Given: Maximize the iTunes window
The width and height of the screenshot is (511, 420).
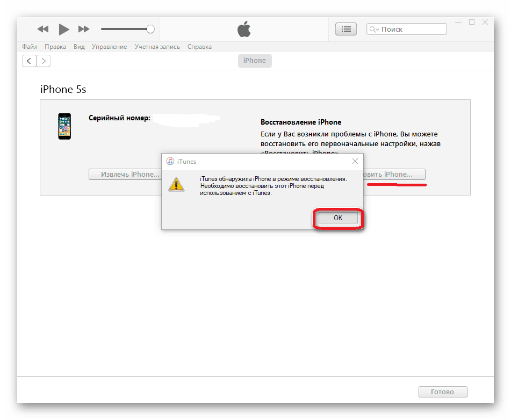Looking at the screenshot, I should click(x=472, y=22).
